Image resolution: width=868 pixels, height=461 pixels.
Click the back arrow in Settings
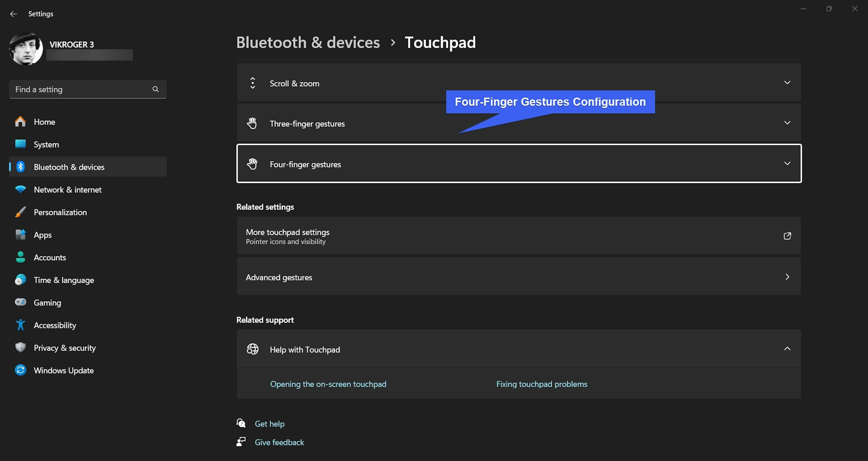click(14, 14)
